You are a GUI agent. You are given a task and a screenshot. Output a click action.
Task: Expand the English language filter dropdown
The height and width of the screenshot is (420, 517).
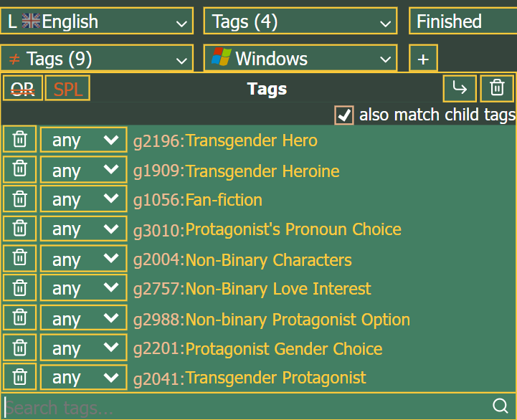pyautogui.click(x=97, y=22)
